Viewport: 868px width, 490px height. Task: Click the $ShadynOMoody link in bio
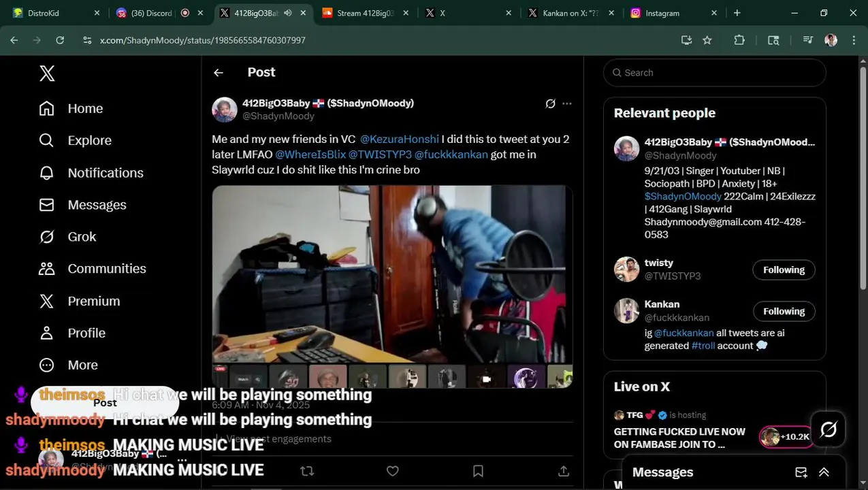pyautogui.click(x=683, y=197)
